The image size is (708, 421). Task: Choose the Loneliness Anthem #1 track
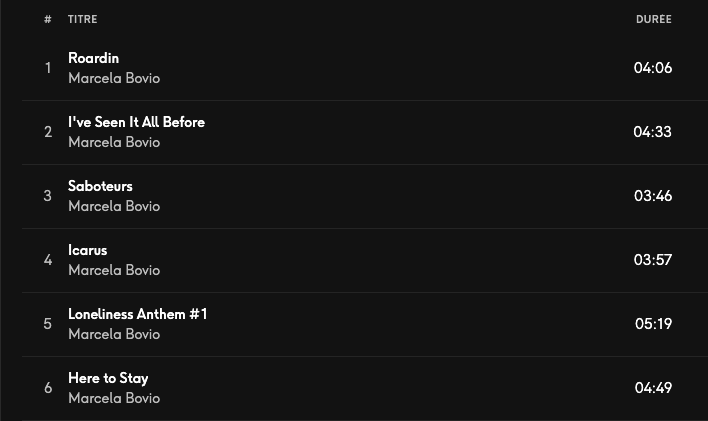(138, 314)
